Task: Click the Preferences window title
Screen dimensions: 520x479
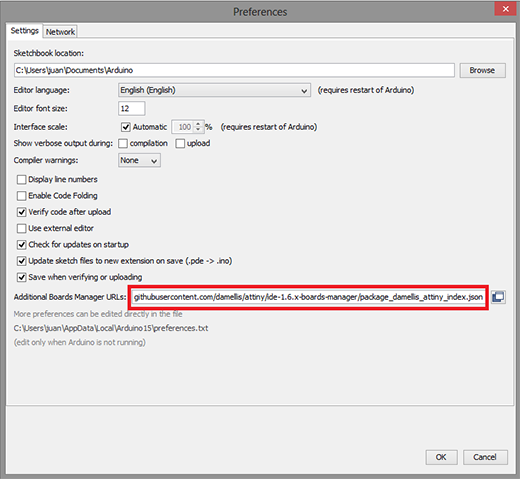Action: click(260, 12)
